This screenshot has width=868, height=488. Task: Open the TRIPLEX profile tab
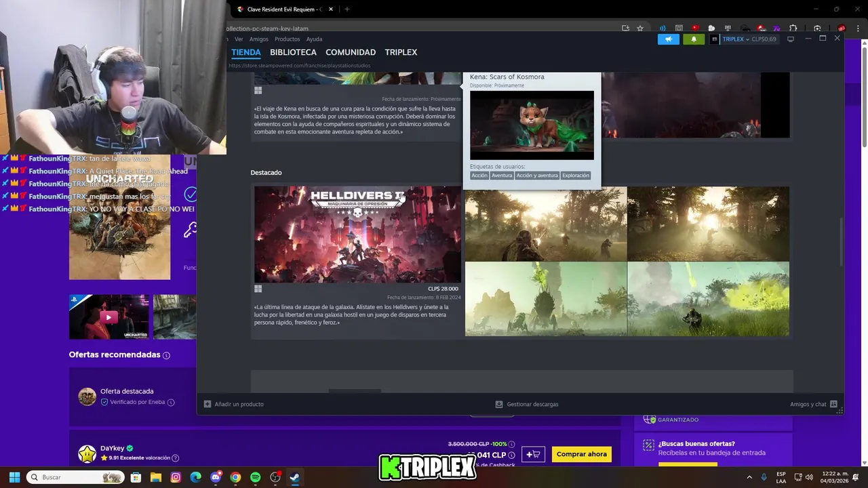[x=401, y=52]
